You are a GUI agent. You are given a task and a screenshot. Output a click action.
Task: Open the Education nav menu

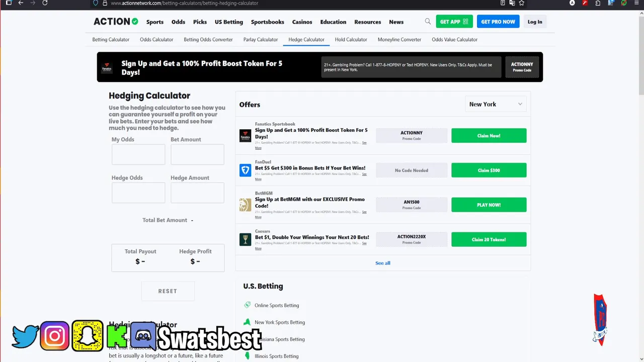[333, 22]
